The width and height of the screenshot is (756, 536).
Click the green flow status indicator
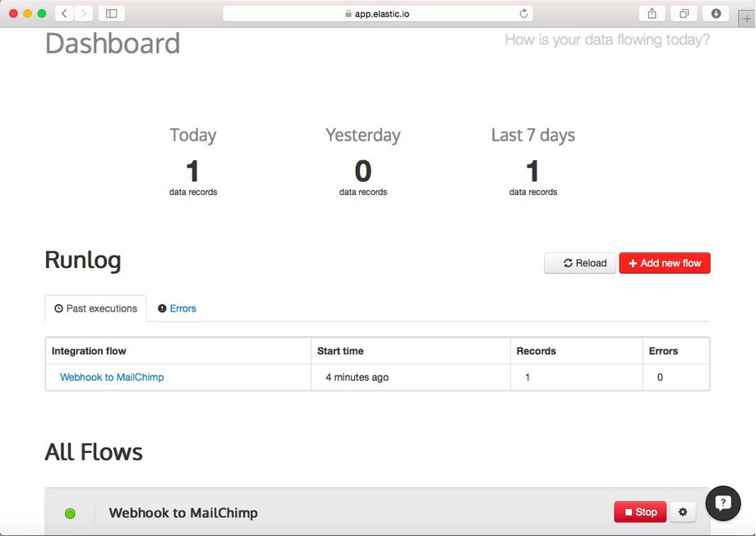pyautogui.click(x=71, y=513)
